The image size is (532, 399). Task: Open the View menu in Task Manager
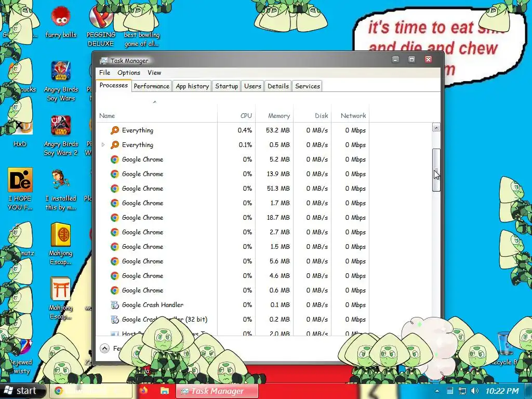[154, 73]
